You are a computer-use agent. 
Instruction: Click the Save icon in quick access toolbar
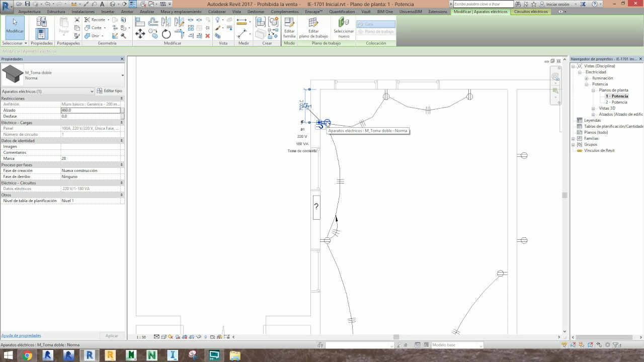[27, 4]
